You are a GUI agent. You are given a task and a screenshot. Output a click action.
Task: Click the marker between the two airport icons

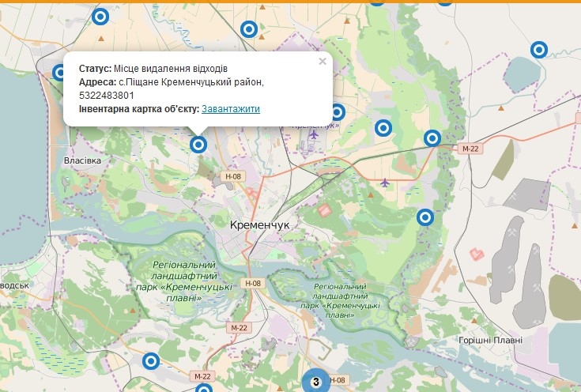coord(383,127)
